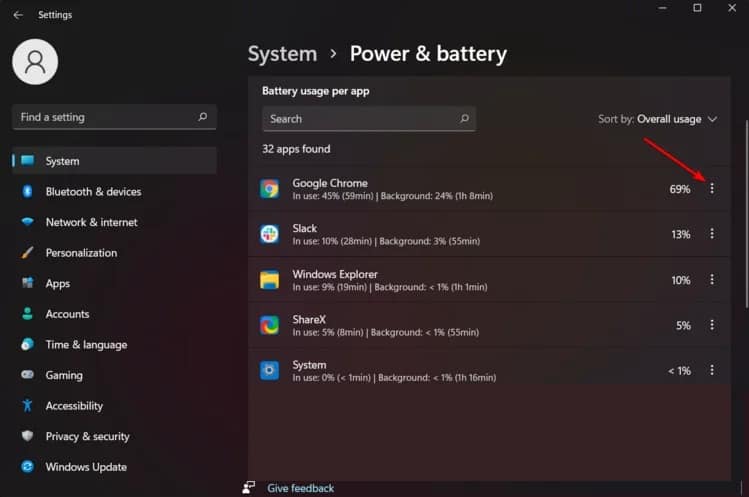Click the Google Chrome app icon
Viewport: 749px width, 497px height.
click(269, 189)
